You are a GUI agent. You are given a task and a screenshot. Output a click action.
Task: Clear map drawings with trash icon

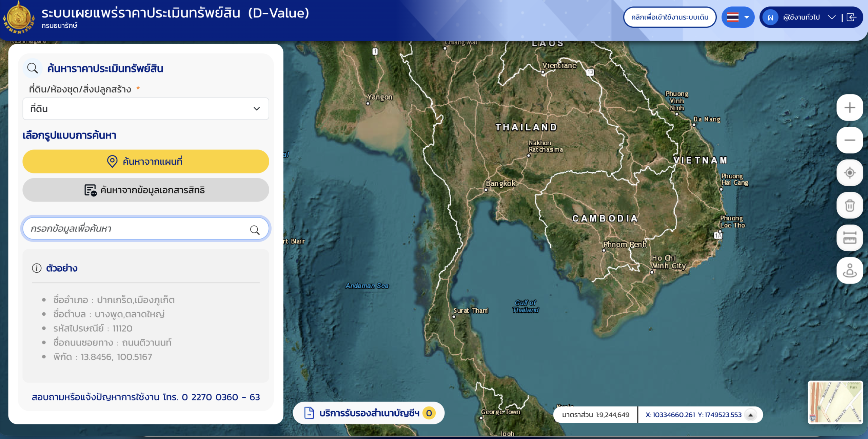tap(849, 205)
